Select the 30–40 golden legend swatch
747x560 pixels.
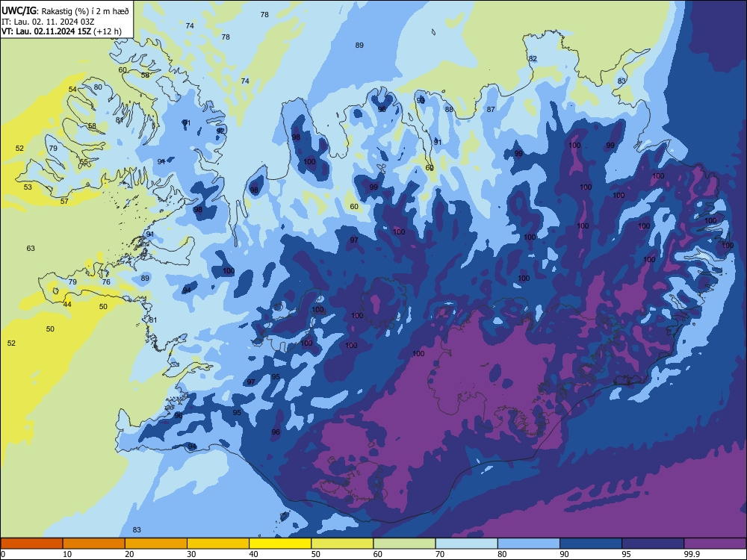pyautogui.click(x=218, y=544)
